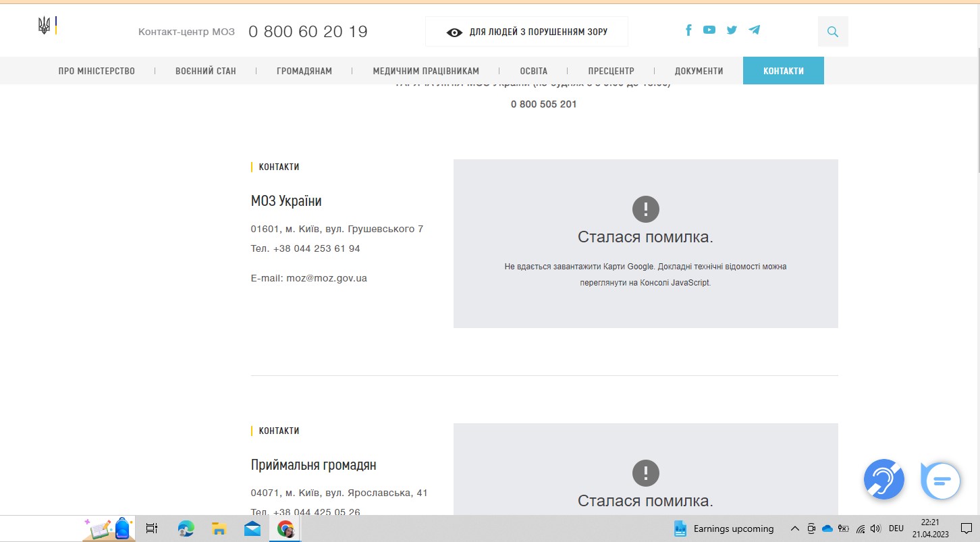The width and height of the screenshot is (980, 542).
Task: Expand the МЕДИЧНИМ ПРАЦІВНИКАМ menu
Action: tap(426, 71)
